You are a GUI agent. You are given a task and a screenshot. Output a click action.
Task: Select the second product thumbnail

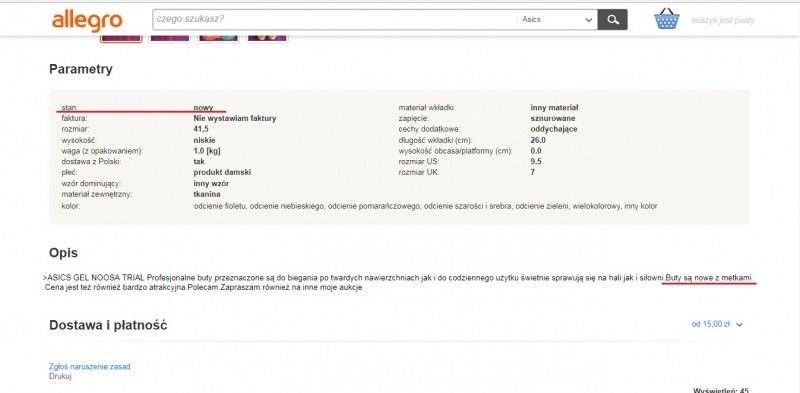click(170, 39)
